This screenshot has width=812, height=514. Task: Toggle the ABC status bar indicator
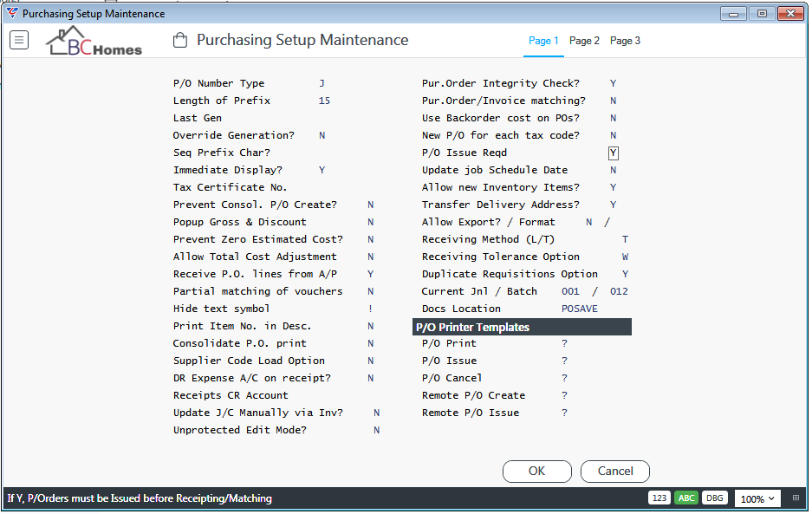tap(686, 498)
